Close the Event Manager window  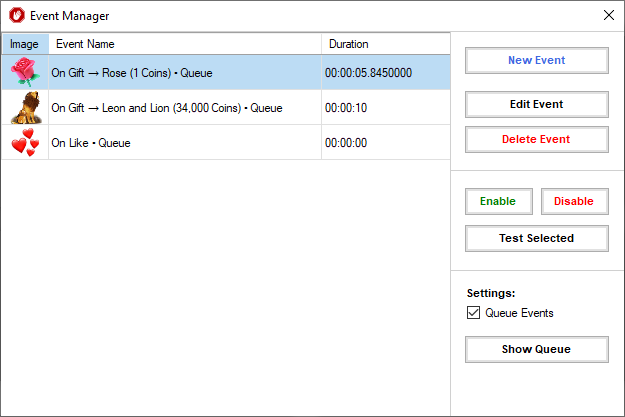[x=609, y=15]
